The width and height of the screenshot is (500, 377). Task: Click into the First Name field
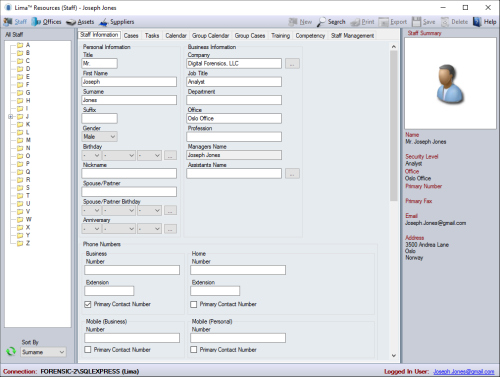click(129, 82)
